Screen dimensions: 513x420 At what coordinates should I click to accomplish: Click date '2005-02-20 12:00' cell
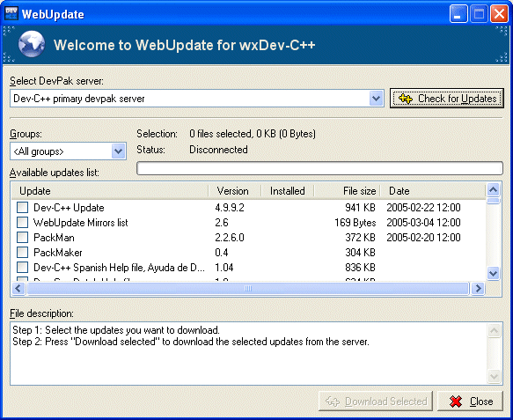coord(423,238)
